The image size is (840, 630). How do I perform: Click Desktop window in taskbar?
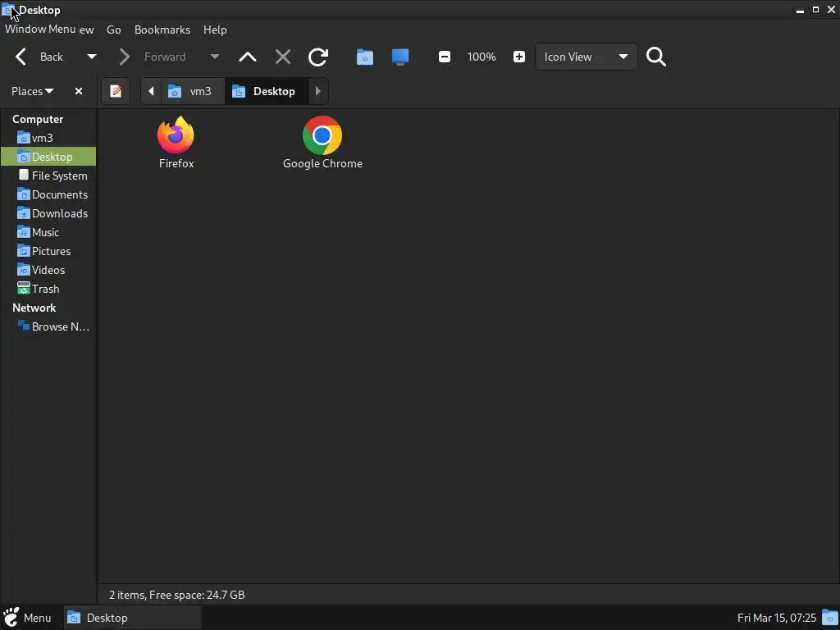click(132, 618)
